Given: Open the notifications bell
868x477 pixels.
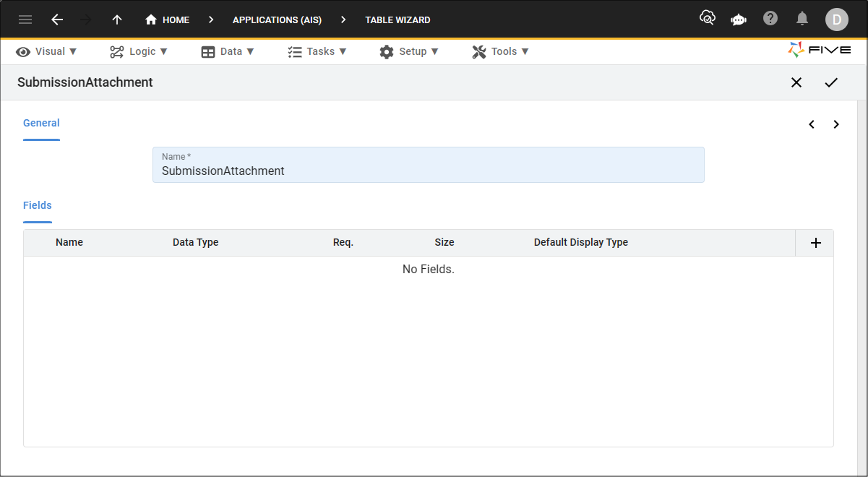Looking at the screenshot, I should [802, 20].
